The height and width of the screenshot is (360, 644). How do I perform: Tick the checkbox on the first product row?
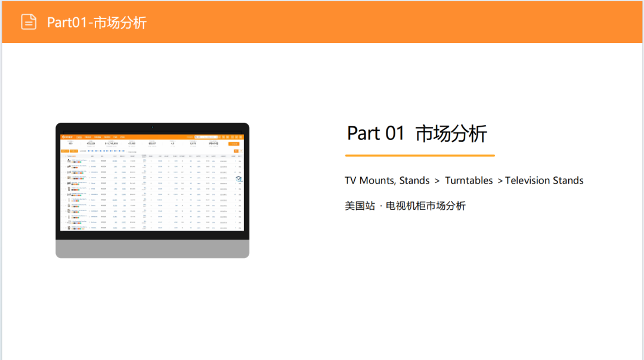64,161
